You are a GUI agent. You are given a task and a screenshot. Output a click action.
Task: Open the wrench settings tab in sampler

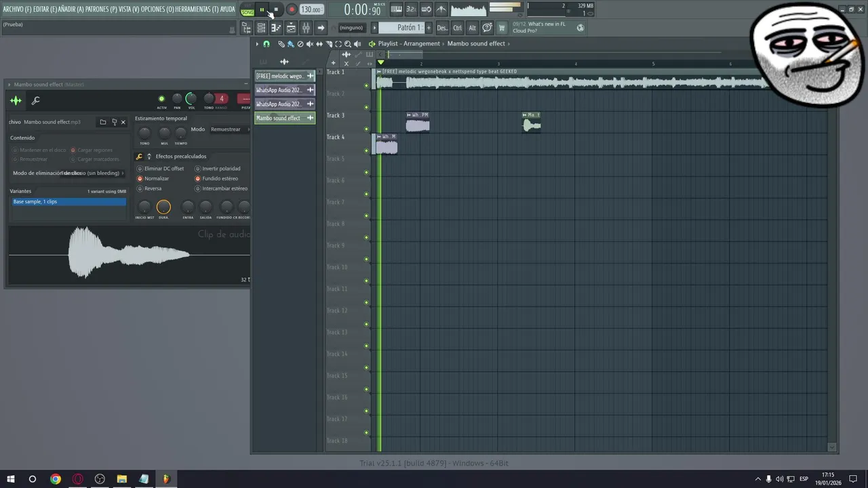[36, 101]
